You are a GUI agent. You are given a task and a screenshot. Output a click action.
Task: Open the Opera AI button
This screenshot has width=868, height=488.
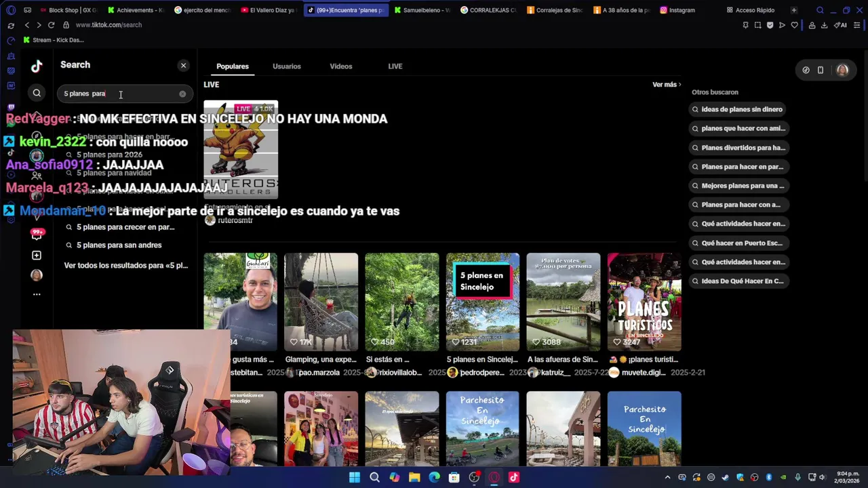pyautogui.click(x=840, y=25)
